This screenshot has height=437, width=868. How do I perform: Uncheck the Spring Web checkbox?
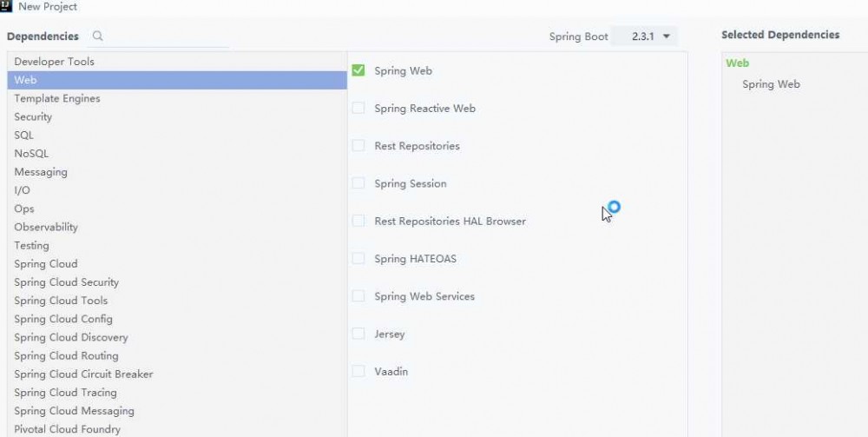pos(358,70)
